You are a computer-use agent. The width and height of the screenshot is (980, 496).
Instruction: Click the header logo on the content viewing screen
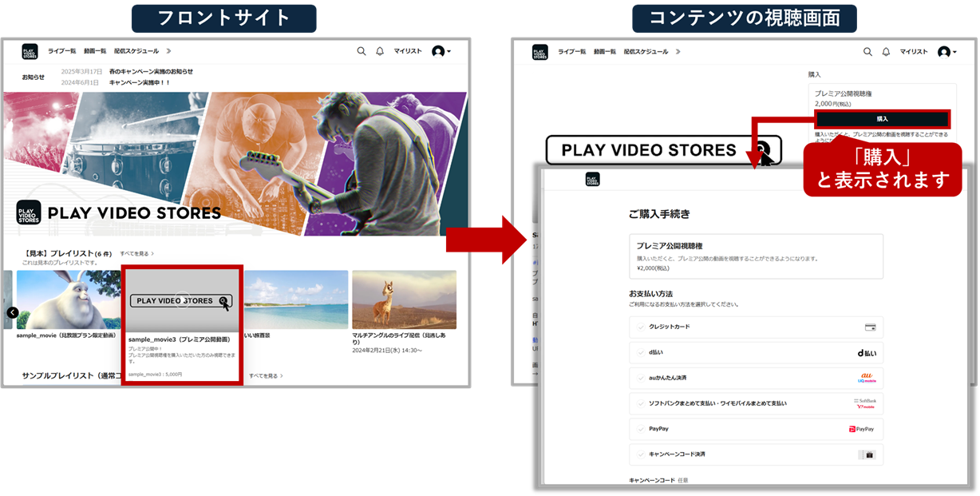pos(540,52)
